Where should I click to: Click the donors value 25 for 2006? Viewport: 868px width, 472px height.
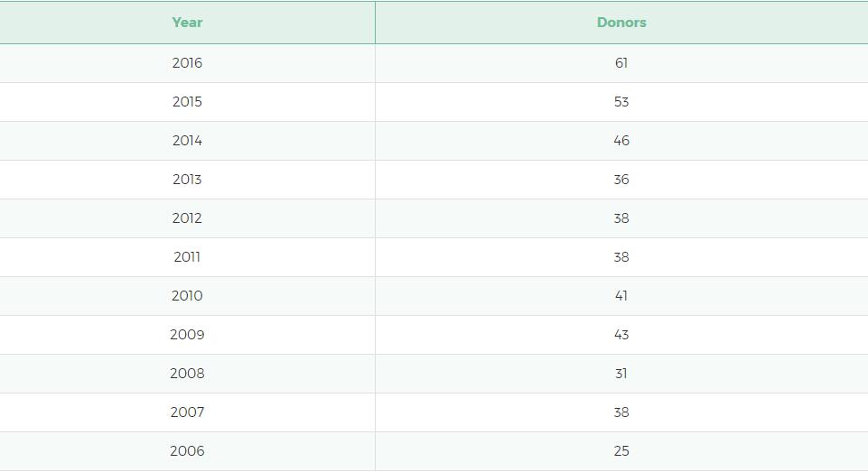point(621,451)
